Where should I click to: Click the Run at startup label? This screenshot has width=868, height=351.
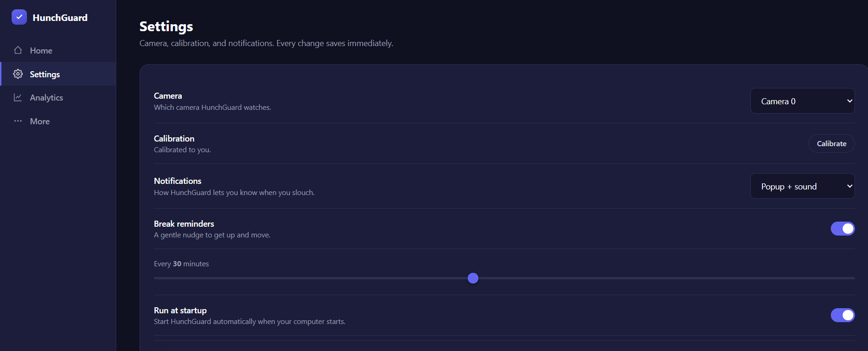(x=180, y=310)
